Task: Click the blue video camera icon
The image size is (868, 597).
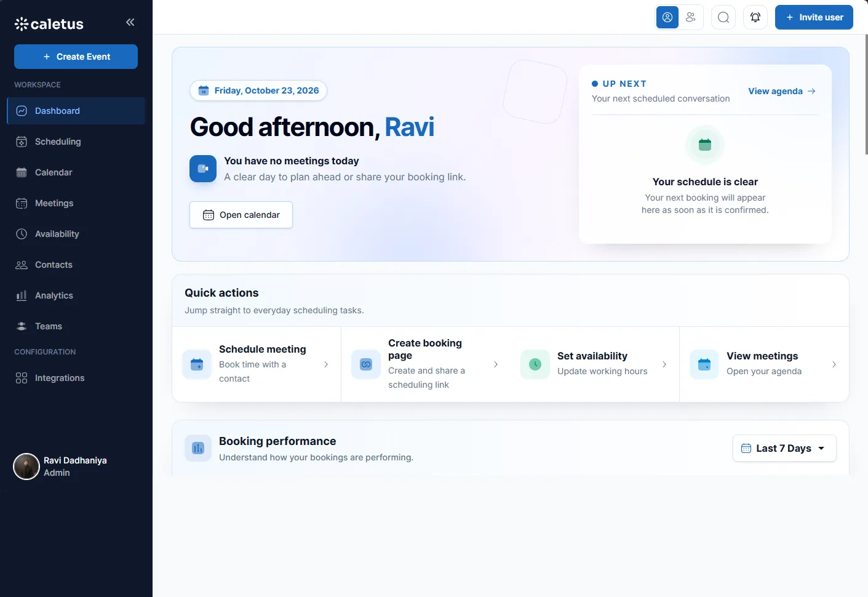Action: pos(203,169)
